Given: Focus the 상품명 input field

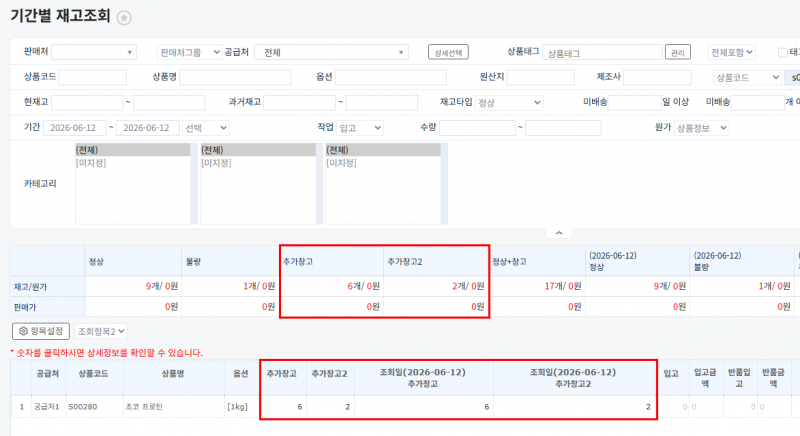Looking at the screenshot, I should pos(235,77).
